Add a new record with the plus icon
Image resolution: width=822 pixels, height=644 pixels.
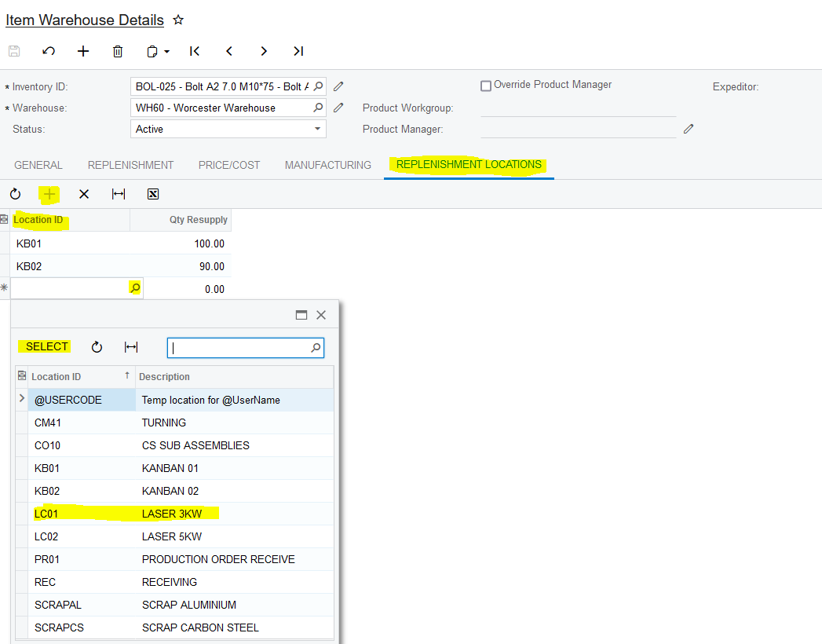pyautogui.click(x=83, y=51)
